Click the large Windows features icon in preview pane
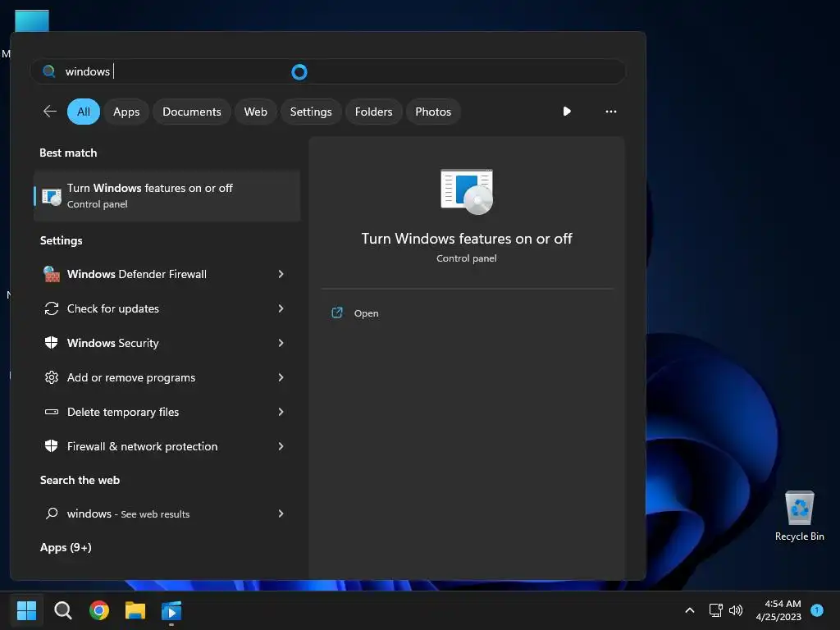 [x=467, y=192]
